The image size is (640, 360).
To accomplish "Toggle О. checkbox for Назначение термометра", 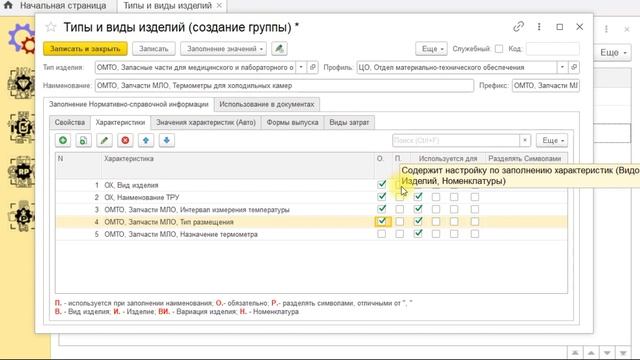I will 381,234.
